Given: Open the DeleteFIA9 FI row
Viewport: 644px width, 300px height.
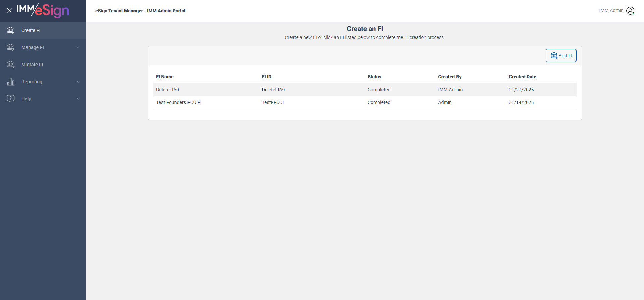Looking at the screenshot, I should point(167,90).
